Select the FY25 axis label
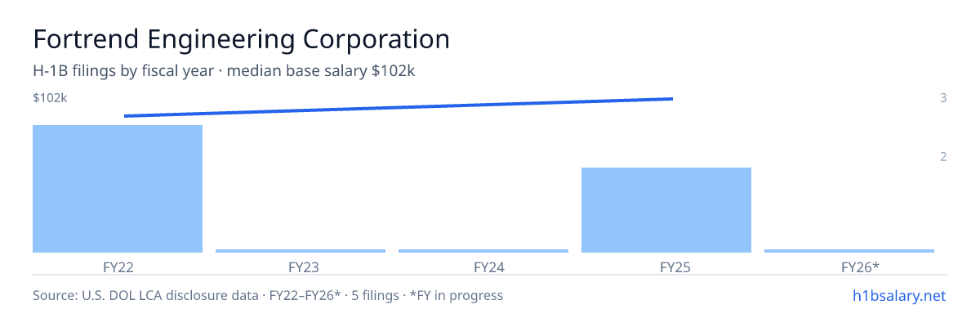 pos(666,267)
